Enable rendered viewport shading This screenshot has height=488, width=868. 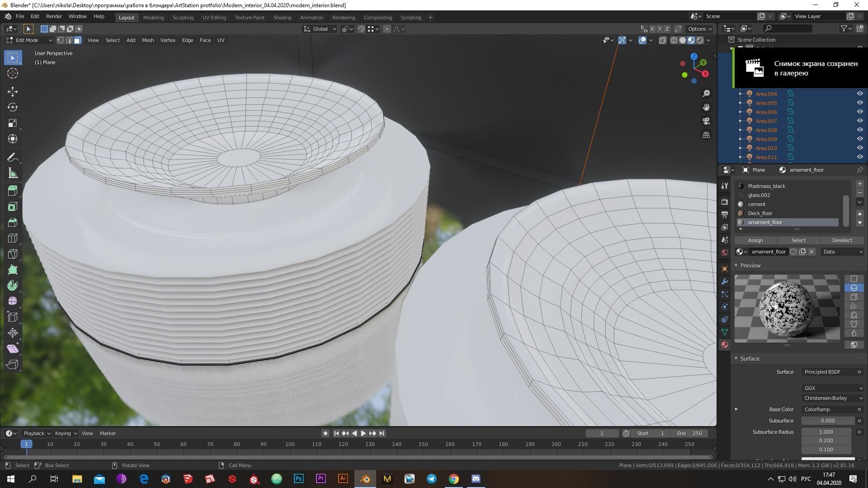point(700,40)
